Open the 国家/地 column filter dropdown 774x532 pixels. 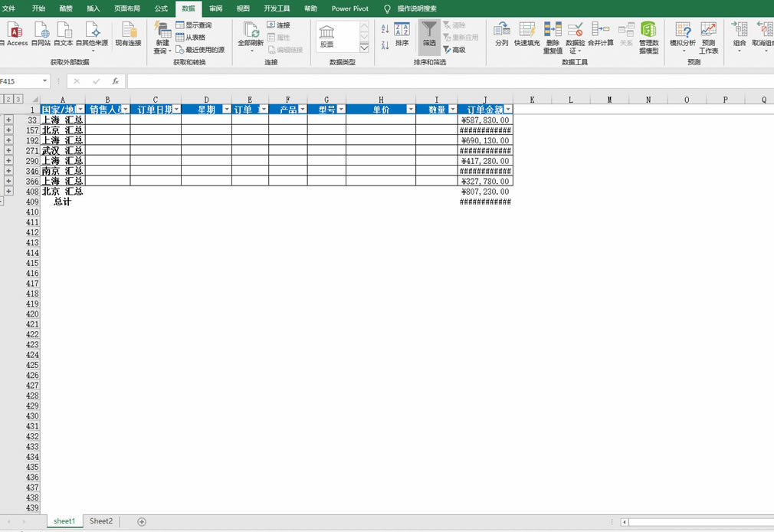80,109
